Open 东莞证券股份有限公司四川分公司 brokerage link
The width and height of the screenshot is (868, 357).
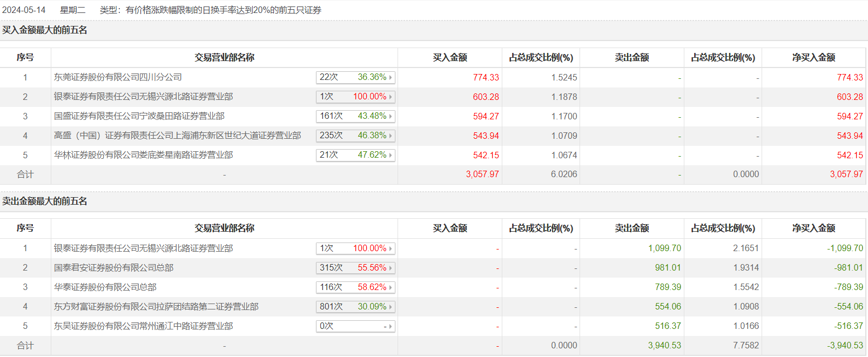118,77
